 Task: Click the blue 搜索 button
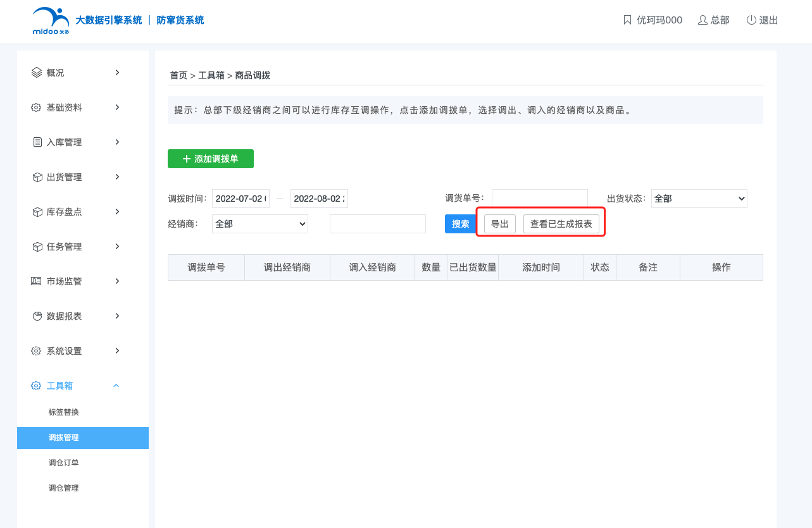(x=461, y=224)
